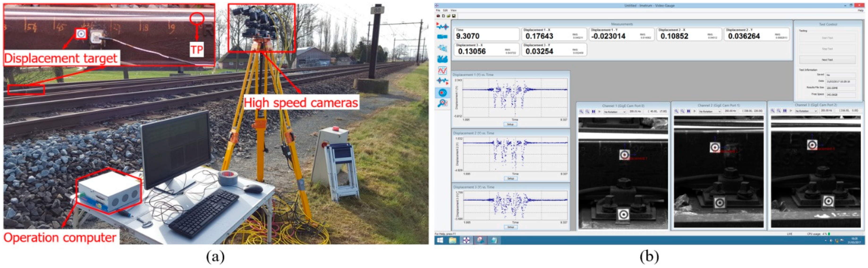Click the blue camera icon in sidebar

click(x=442, y=37)
